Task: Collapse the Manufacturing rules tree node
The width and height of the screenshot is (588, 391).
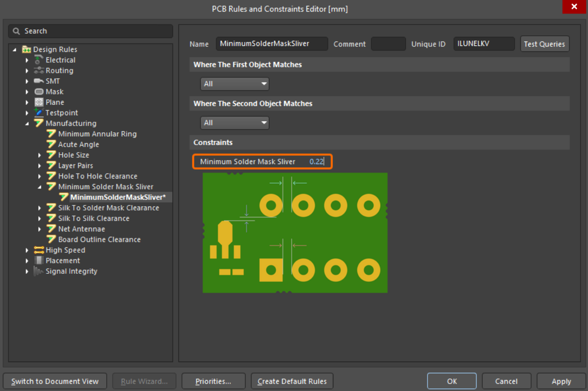Action: 27,124
